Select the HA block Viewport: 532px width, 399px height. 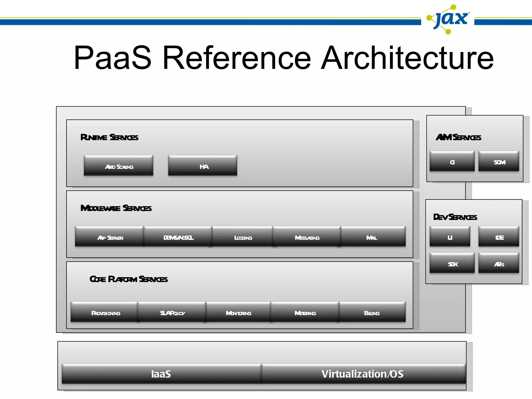click(203, 165)
